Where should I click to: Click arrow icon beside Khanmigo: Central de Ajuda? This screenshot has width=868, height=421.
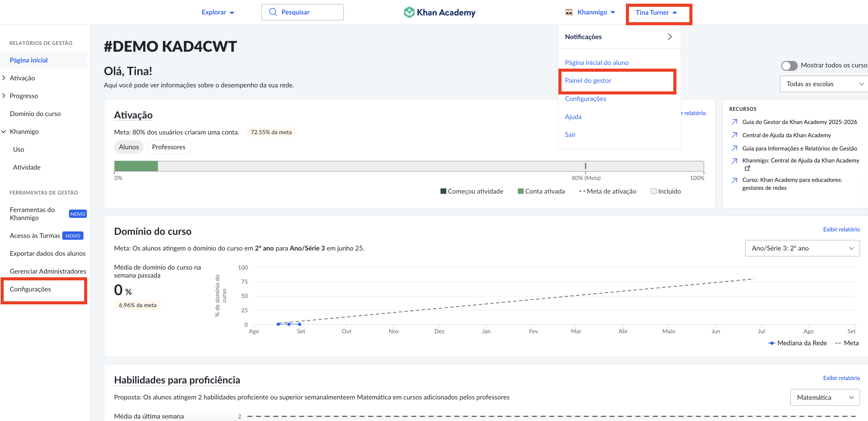click(x=735, y=161)
